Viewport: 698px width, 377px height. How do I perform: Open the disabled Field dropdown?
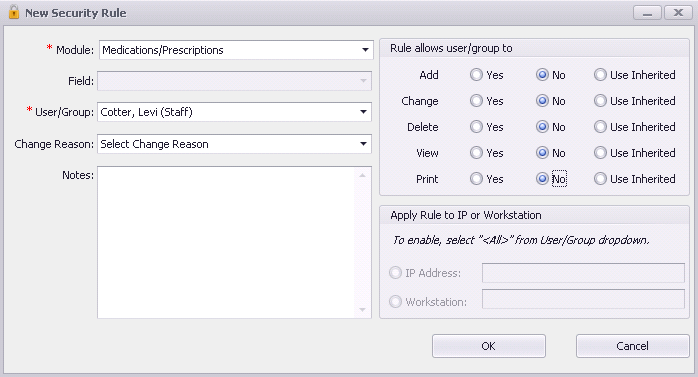coord(235,81)
